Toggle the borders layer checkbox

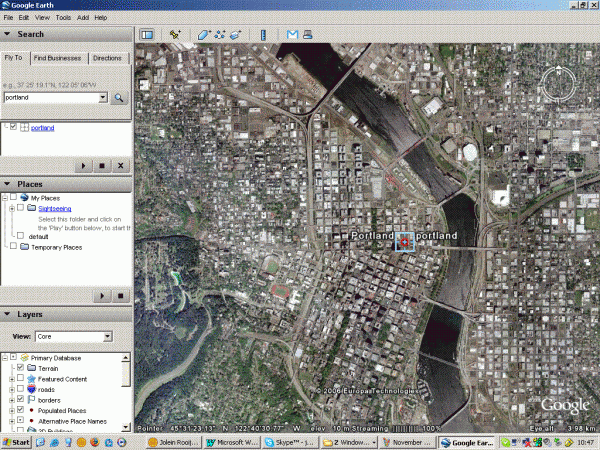pyautogui.click(x=21, y=399)
